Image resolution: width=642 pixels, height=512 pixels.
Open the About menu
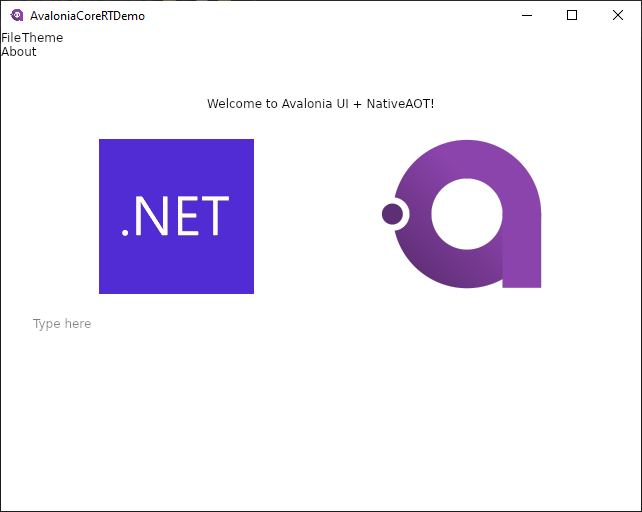(19, 52)
